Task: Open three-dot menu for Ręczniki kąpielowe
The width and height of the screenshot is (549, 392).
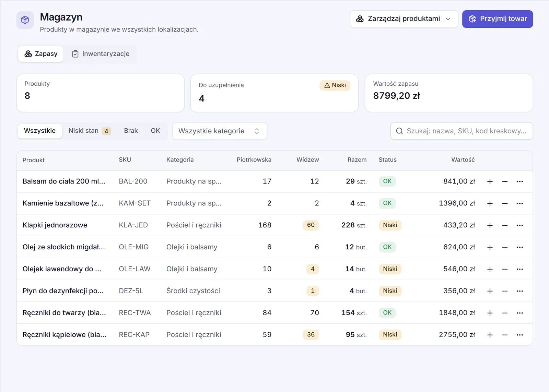Action: (x=520, y=335)
